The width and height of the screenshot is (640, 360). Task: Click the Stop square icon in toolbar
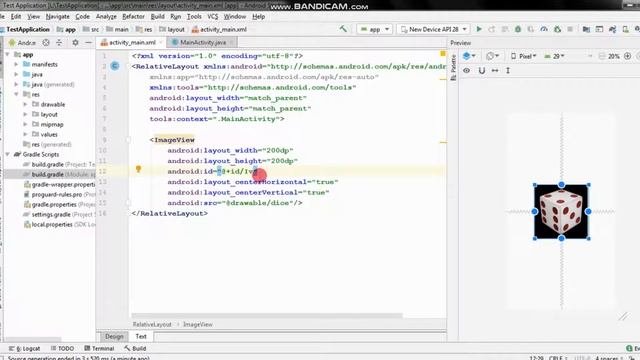click(x=570, y=29)
